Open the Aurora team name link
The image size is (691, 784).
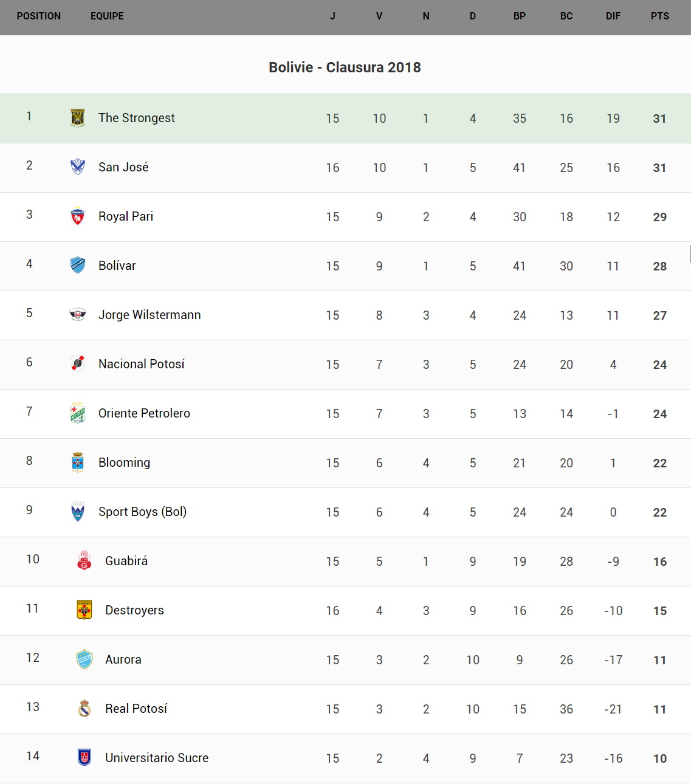[x=123, y=659]
